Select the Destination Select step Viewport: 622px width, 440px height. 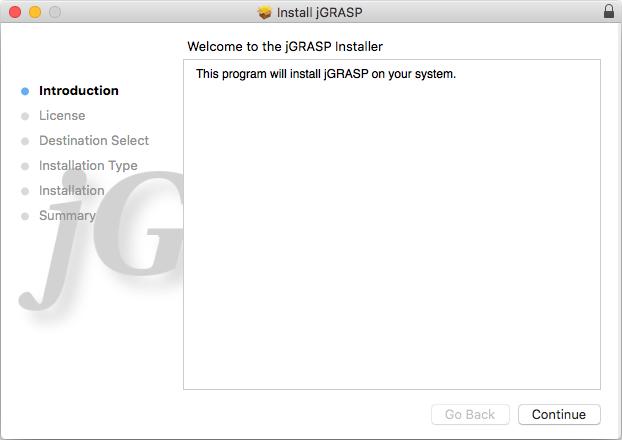(x=94, y=141)
